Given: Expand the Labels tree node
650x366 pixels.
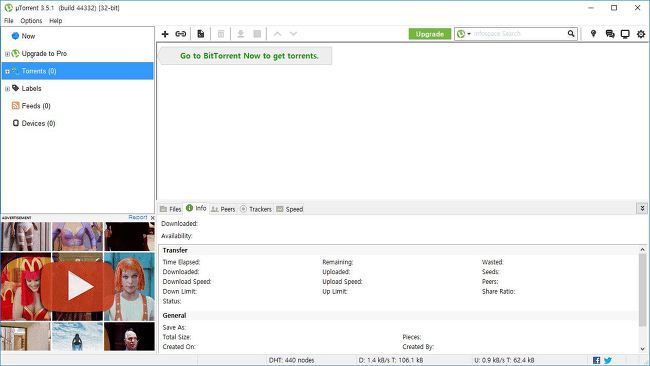Looking at the screenshot, I should point(7,89).
